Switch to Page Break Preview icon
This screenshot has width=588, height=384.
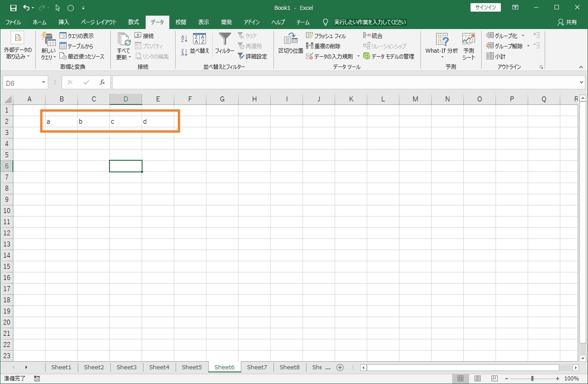click(x=494, y=379)
